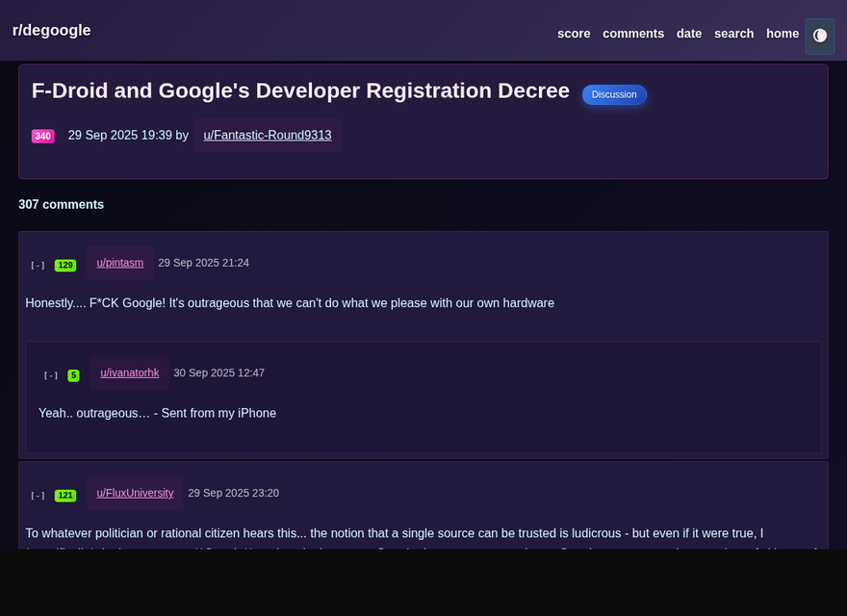This screenshot has width=847, height=616.
Task: Click post timestamp 29 Sep 2025 19:39
Action: coord(120,135)
